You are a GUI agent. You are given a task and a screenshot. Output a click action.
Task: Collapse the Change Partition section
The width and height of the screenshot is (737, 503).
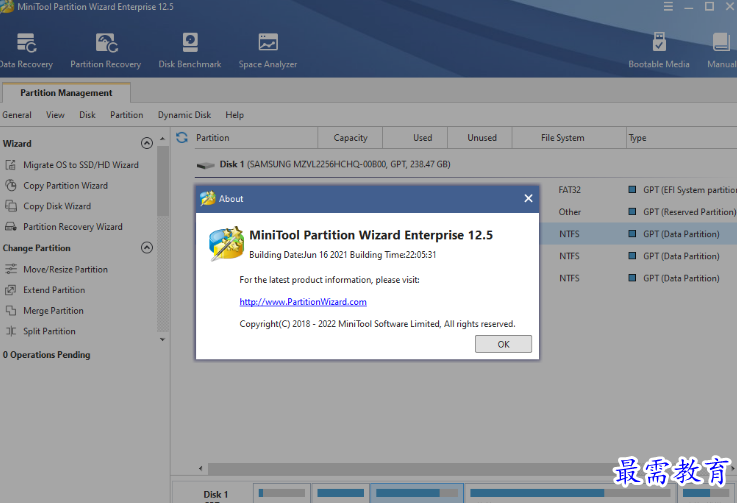point(147,247)
